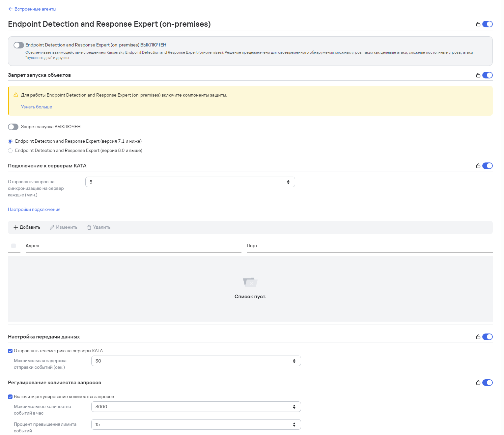The height and width of the screenshot is (435, 504).
Task: Uncheck Включить регулирование количества запросов
Action: click(x=10, y=397)
